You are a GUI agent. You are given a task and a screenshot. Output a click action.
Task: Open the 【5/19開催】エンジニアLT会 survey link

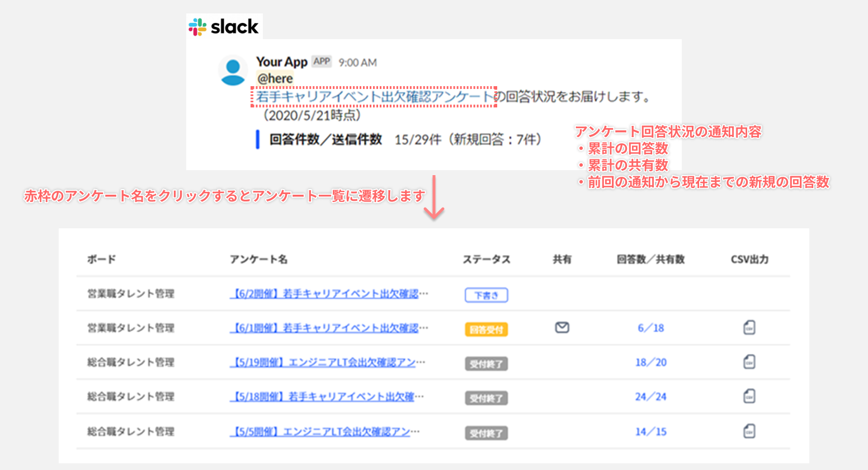pos(327,363)
